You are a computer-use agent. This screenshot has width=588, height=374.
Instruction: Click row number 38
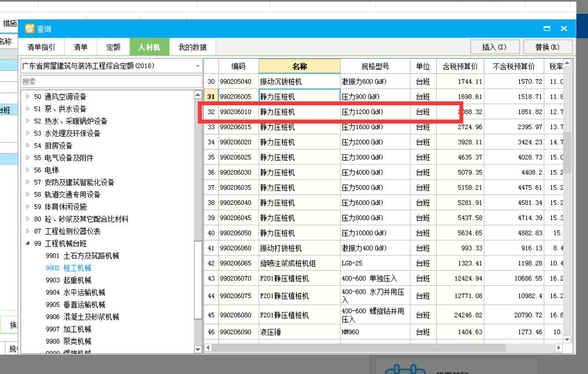coord(211,203)
